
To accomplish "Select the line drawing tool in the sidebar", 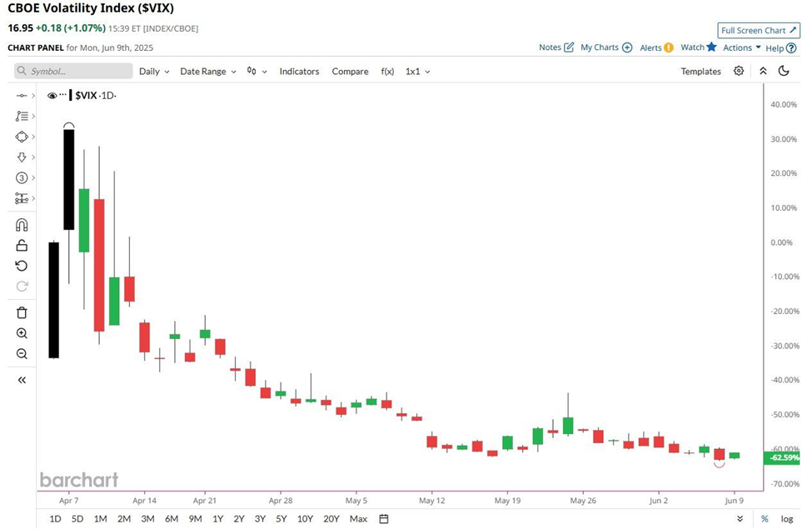I will coord(21,96).
